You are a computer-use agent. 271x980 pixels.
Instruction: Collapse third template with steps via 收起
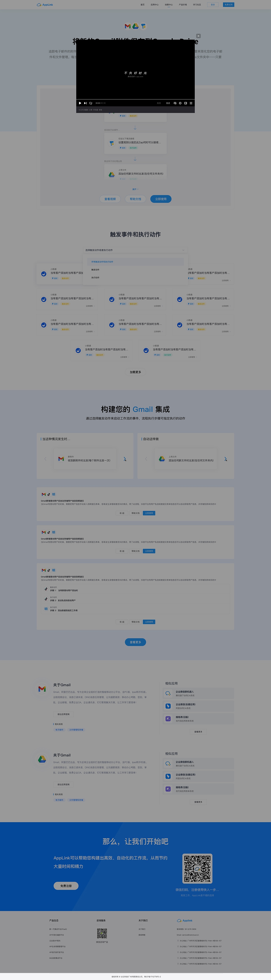[x=122, y=622]
